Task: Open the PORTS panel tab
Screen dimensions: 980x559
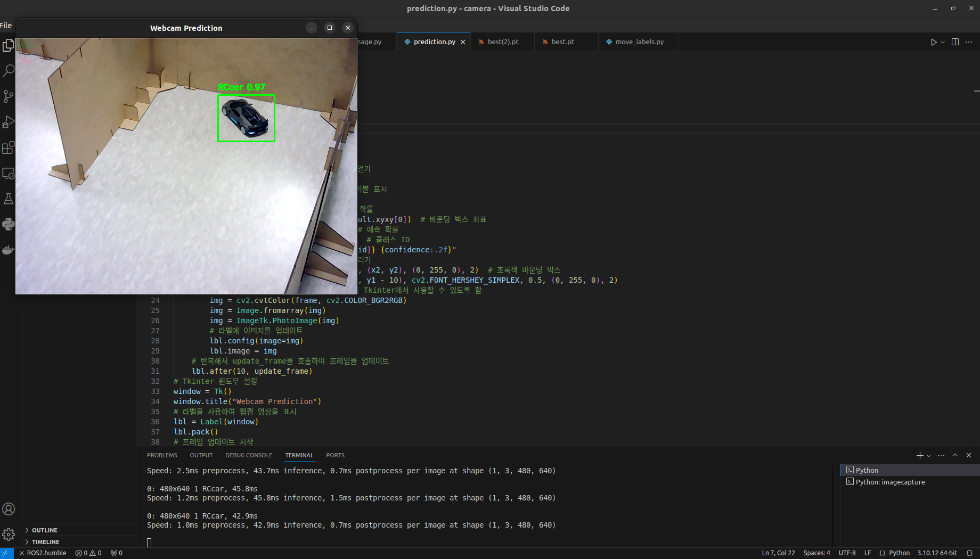Action: pos(335,455)
